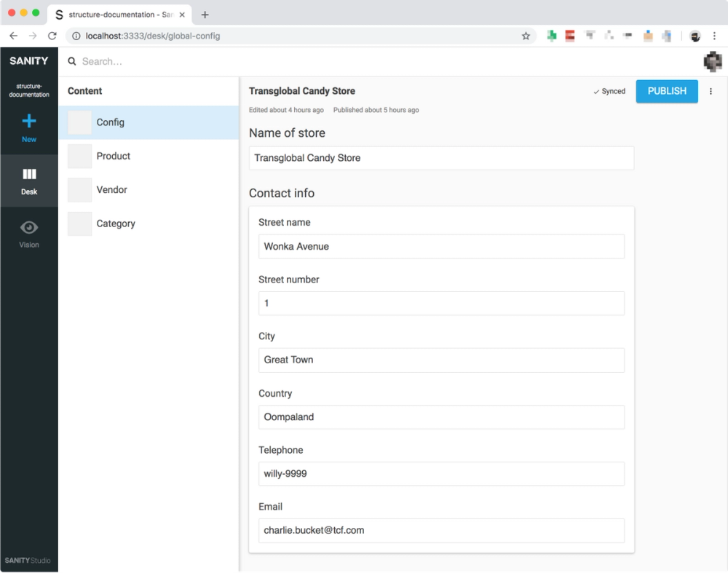Click the red extension icon
Viewport: 728px width, 573px height.
point(570,36)
